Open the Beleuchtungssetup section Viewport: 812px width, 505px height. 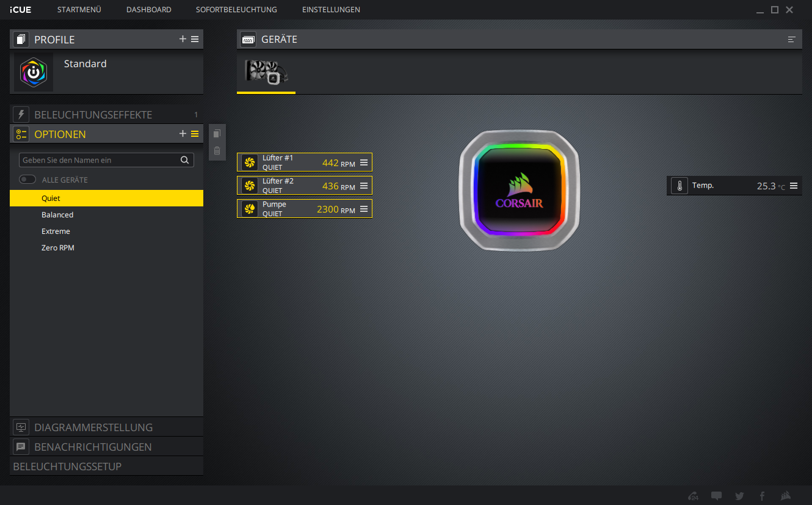106,467
